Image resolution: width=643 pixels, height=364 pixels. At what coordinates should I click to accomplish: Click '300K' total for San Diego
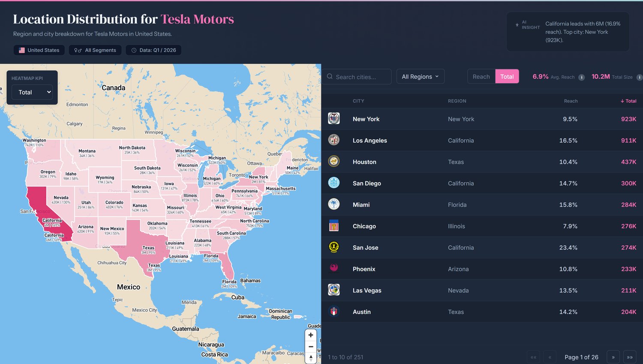point(628,184)
